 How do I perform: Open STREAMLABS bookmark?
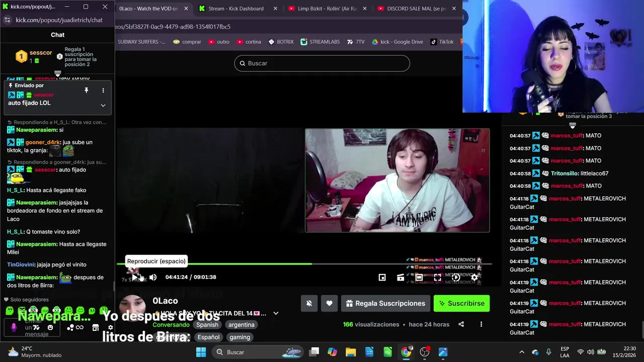[x=320, y=42]
